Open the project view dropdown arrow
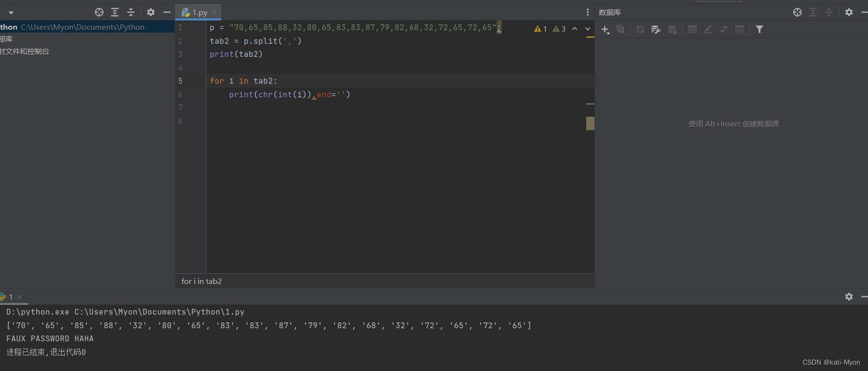 11,13
